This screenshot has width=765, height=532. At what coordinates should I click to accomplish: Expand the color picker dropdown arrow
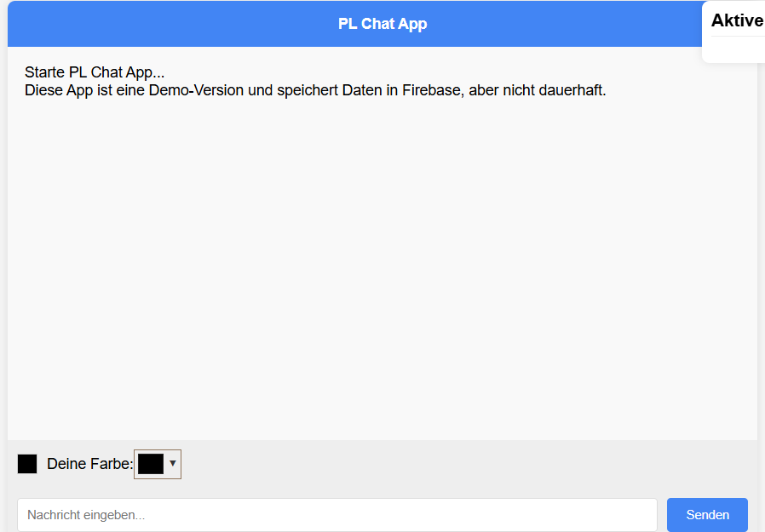(173, 463)
